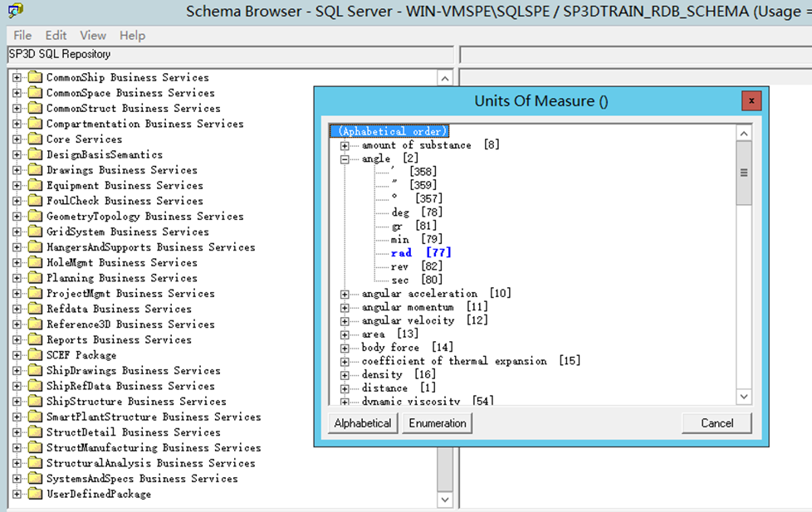Sort units using the Alphabetical button
The image size is (812, 512).
click(x=363, y=423)
